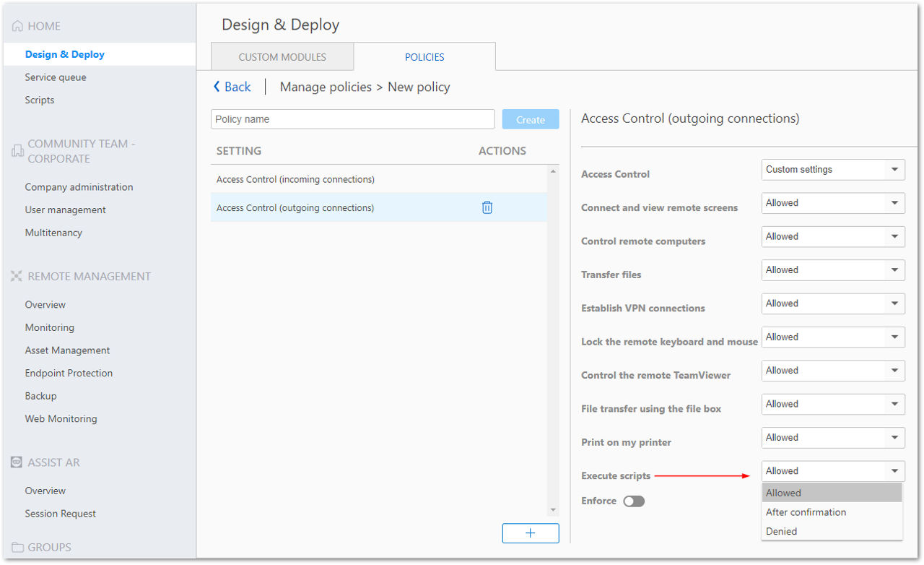Open Asset Management in sidebar
The height and width of the screenshot is (565, 924).
[67, 350]
